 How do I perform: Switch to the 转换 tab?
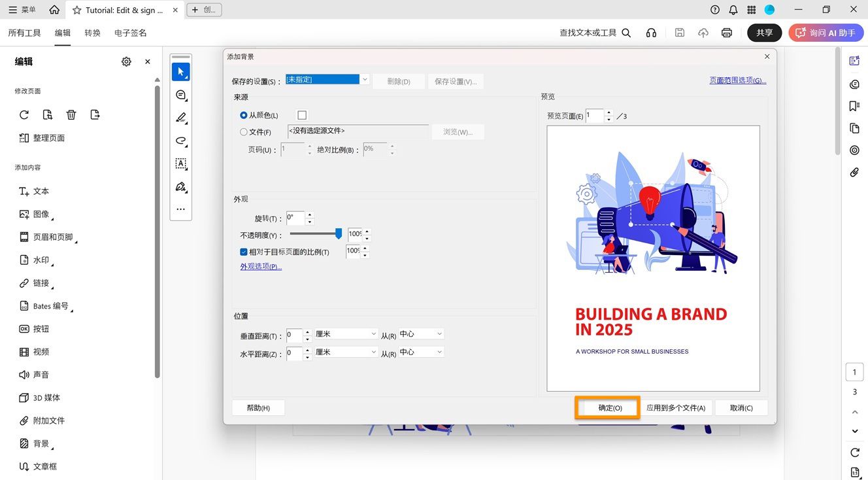92,32
